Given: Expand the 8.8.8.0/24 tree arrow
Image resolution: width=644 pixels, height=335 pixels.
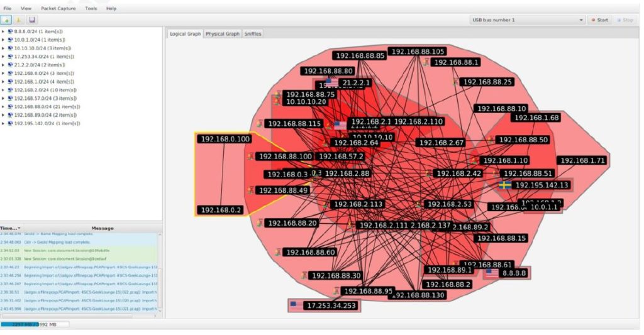Looking at the screenshot, I should click(3, 31).
